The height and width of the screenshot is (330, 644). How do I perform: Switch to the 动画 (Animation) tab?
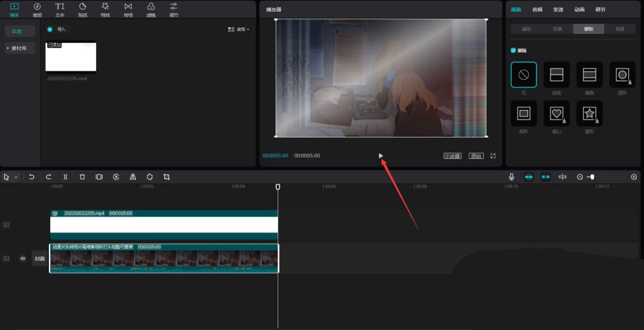pos(579,10)
